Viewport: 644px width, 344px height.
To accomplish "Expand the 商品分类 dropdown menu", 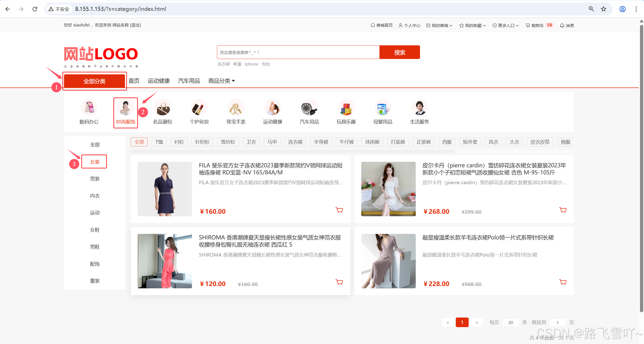I will pyautogui.click(x=221, y=81).
